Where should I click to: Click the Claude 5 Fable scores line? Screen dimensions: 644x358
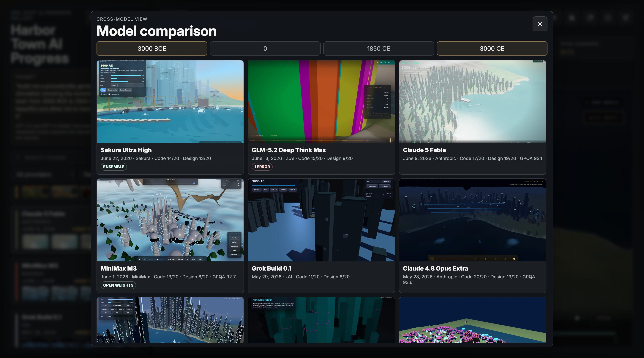[x=473, y=158]
